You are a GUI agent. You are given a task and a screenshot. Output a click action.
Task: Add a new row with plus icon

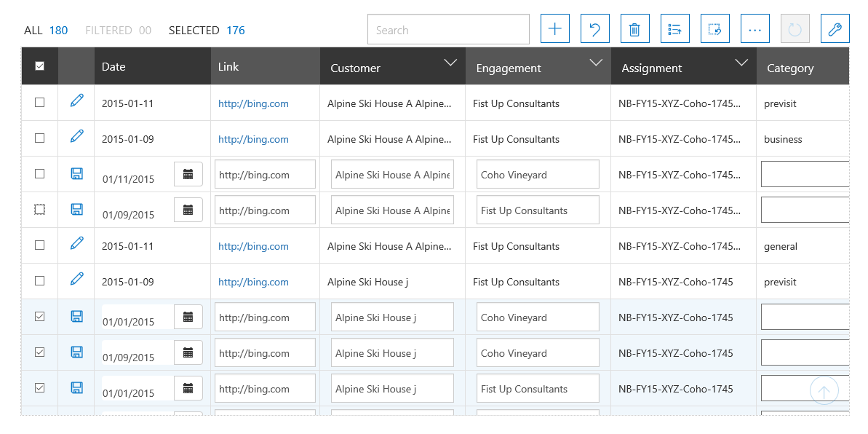[554, 29]
